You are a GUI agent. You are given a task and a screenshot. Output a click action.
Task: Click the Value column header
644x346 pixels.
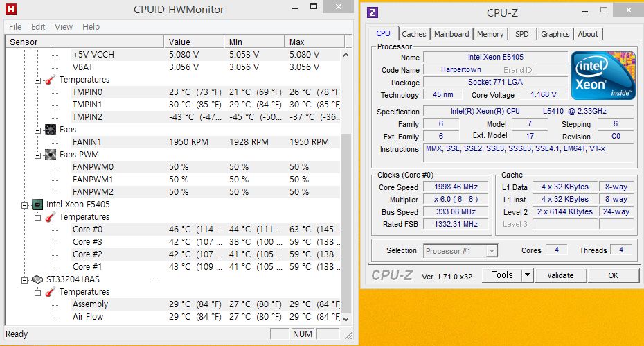pyautogui.click(x=194, y=42)
